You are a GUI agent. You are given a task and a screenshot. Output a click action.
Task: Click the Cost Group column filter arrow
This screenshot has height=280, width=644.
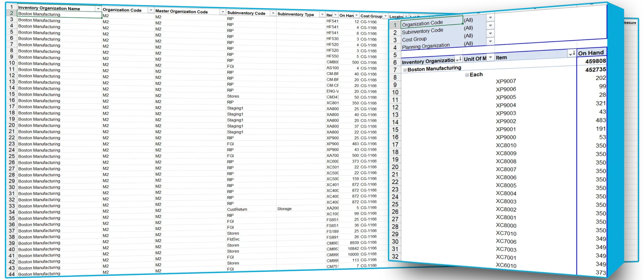[385, 16]
